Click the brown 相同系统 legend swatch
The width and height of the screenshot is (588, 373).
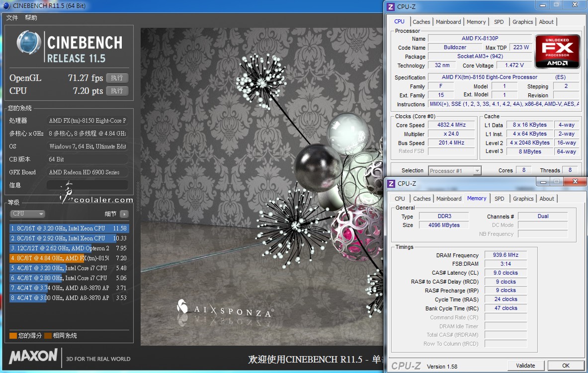pos(48,336)
